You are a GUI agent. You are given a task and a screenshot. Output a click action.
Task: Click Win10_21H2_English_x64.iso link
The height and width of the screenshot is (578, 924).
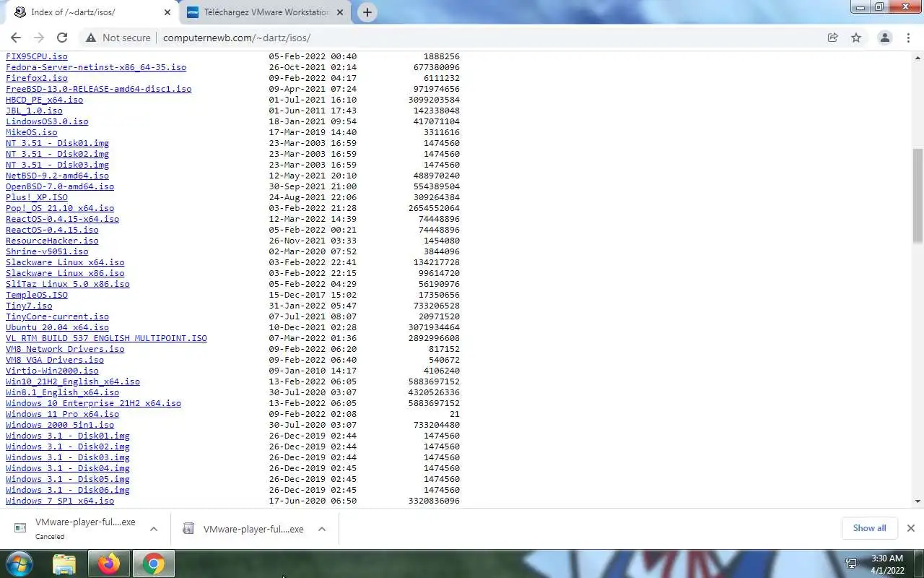pyautogui.click(x=73, y=381)
